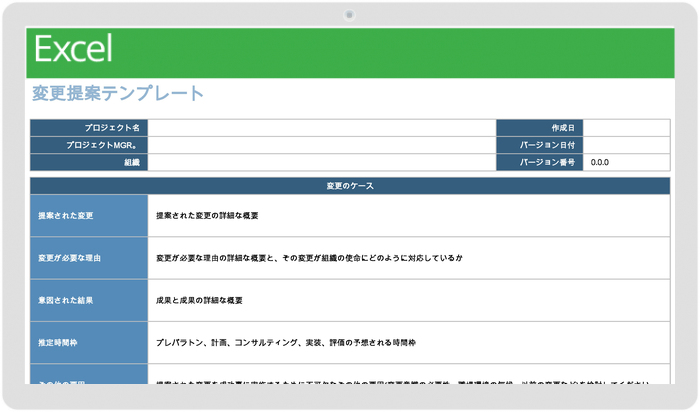
Task: Click the プレパラトン、計画 time frame description cell
Action: pos(409,343)
